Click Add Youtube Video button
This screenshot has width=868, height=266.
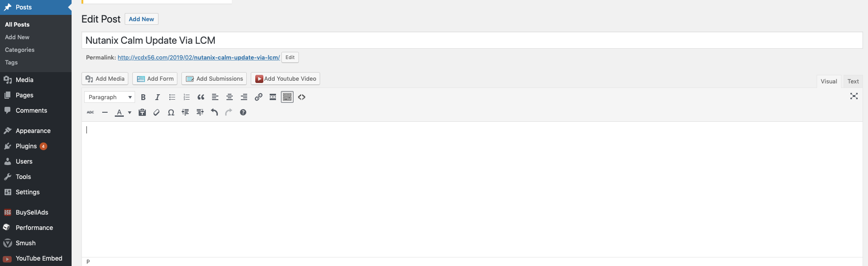[x=285, y=78]
